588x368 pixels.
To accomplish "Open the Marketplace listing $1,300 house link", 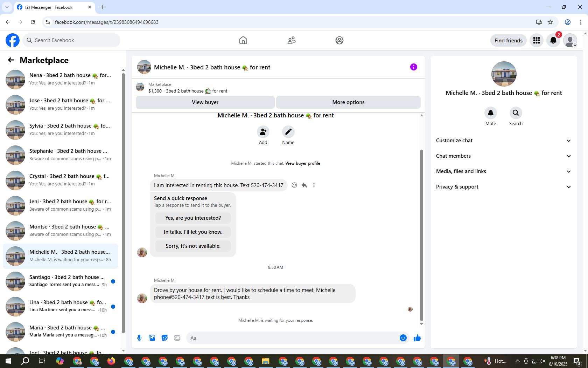I will coord(188,91).
